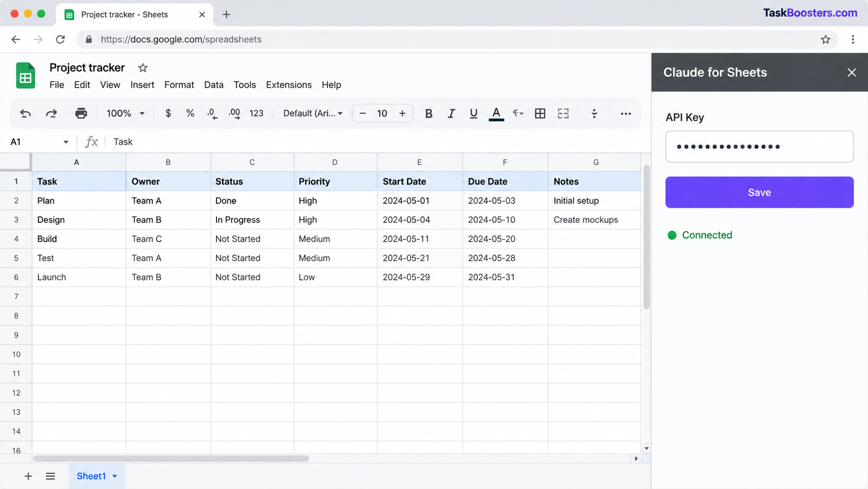Open the fill color picker

pos(518,113)
